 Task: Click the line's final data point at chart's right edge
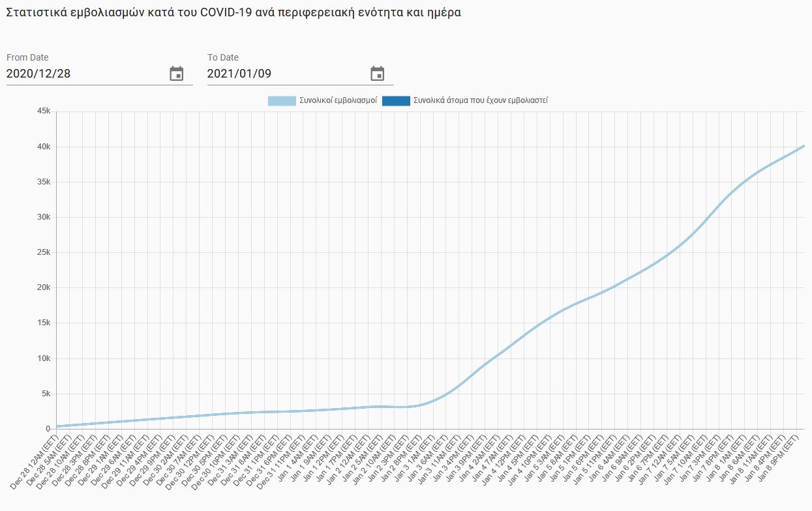point(803,146)
